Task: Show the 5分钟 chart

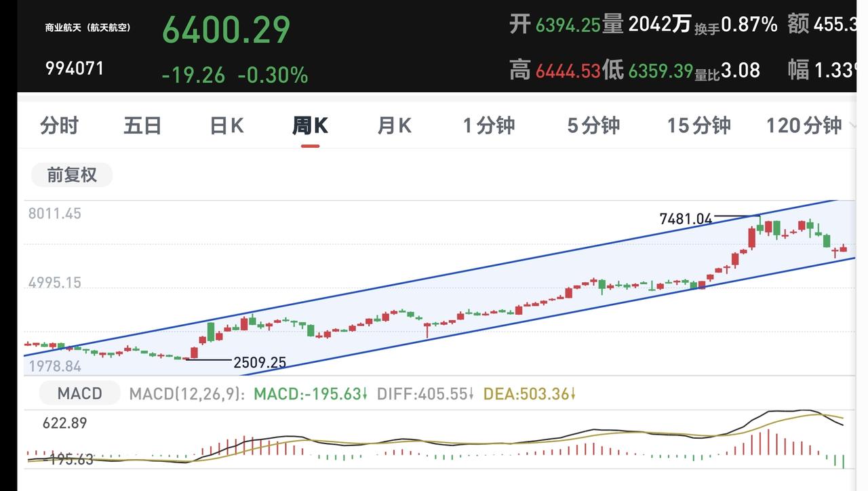Action: pos(593,125)
